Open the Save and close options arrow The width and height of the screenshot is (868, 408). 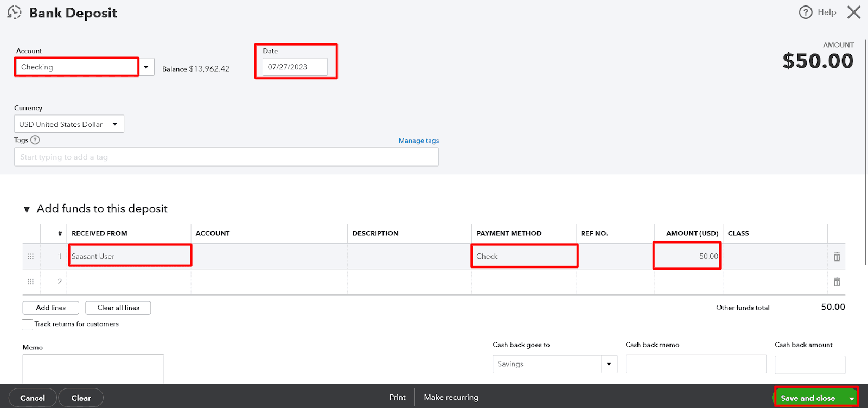point(852,398)
